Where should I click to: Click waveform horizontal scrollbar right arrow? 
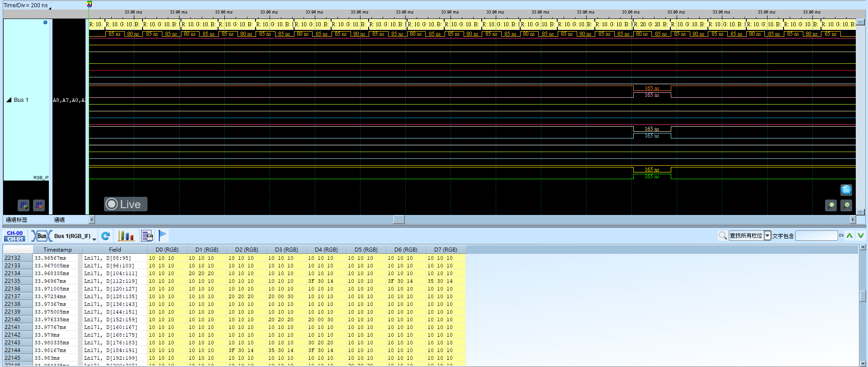[x=853, y=219]
